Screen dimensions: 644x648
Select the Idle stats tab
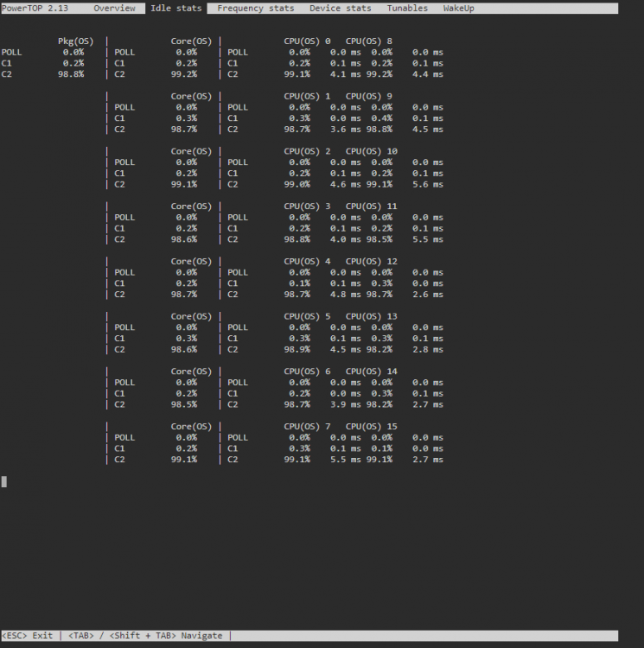(176, 9)
